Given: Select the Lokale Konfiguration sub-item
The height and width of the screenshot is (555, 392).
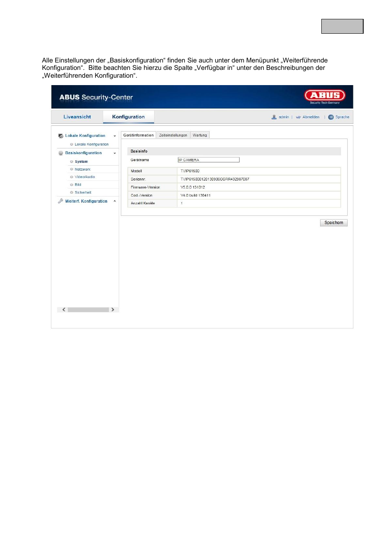Looking at the screenshot, I should [x=92, y=144].
